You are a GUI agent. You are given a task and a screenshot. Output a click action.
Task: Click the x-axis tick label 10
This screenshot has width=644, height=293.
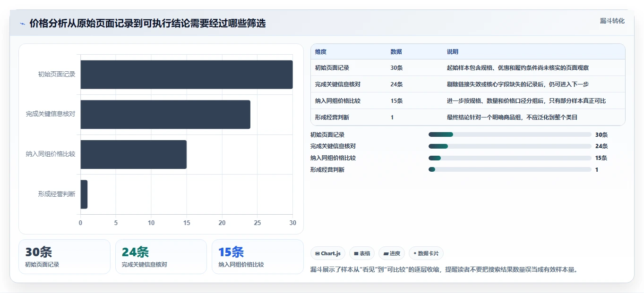tap(151, 223)
